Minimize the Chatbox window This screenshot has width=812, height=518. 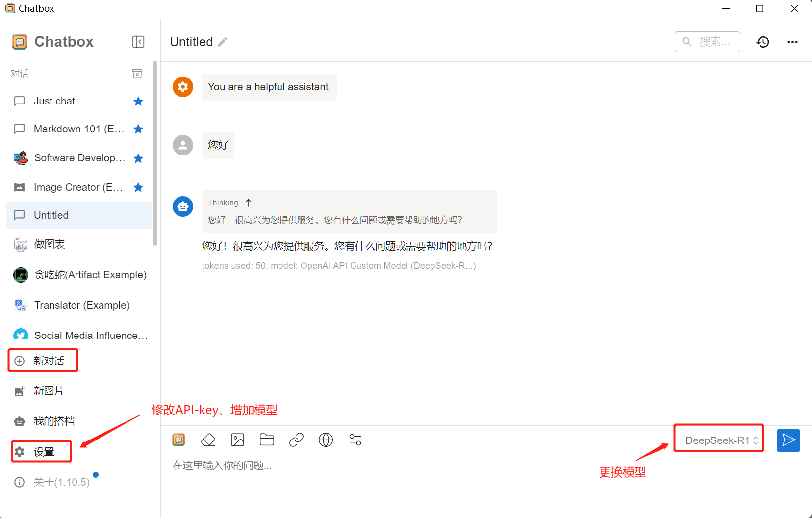[726, 9]
